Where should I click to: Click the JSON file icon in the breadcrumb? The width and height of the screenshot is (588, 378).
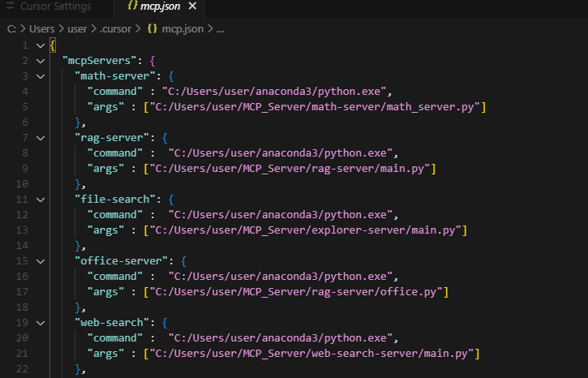[x=152, y=29]
